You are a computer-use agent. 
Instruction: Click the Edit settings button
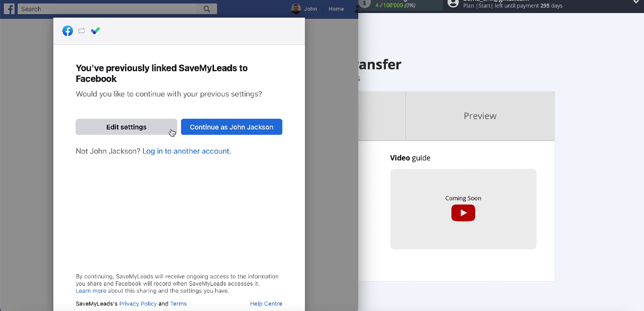pyautogui.click(x=126, y=127)
